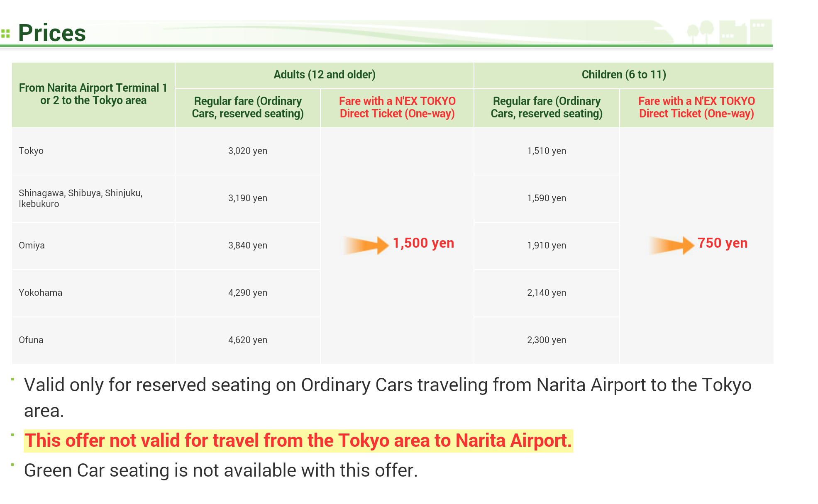Select the Tokyo destination row label
818x504 pixels.
tap(31, 151)
